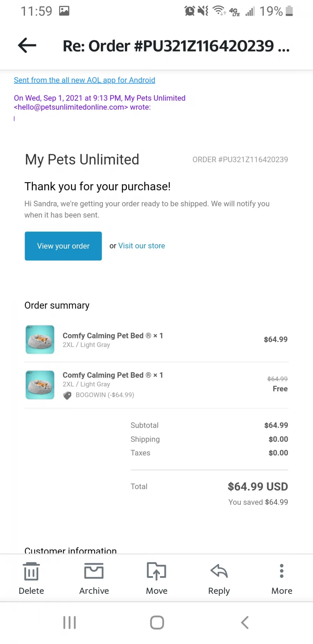Tap the image notification icon in status bar
Image resolution: width=313 pixels, height=644 pixels.
(64, 11)
